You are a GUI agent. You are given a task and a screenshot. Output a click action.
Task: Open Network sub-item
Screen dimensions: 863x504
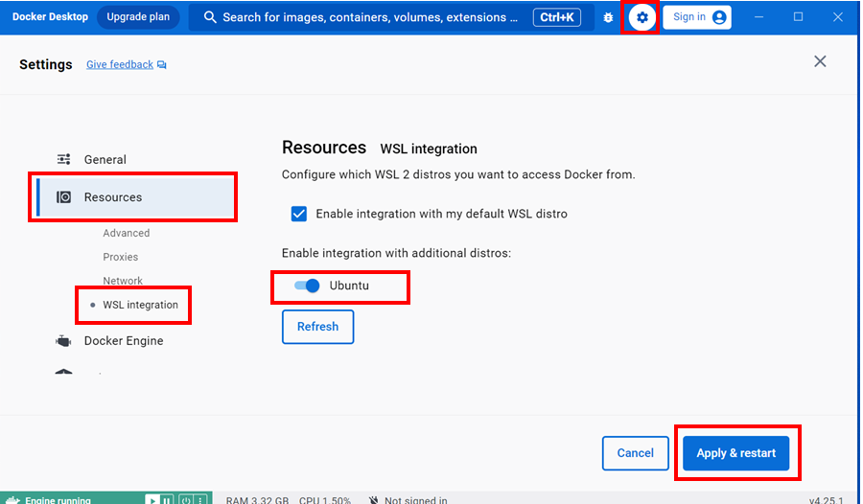tap(123, 281)
